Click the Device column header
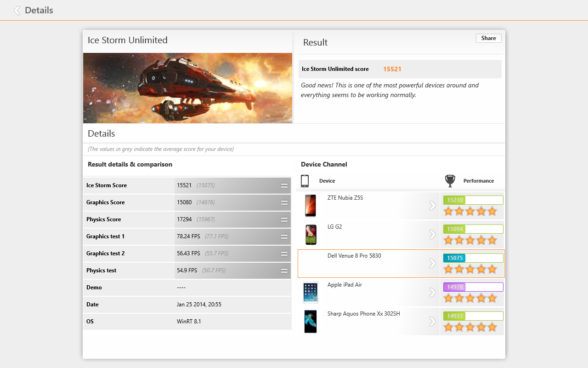The image size is (588, 368). click(x=327, y=181)
